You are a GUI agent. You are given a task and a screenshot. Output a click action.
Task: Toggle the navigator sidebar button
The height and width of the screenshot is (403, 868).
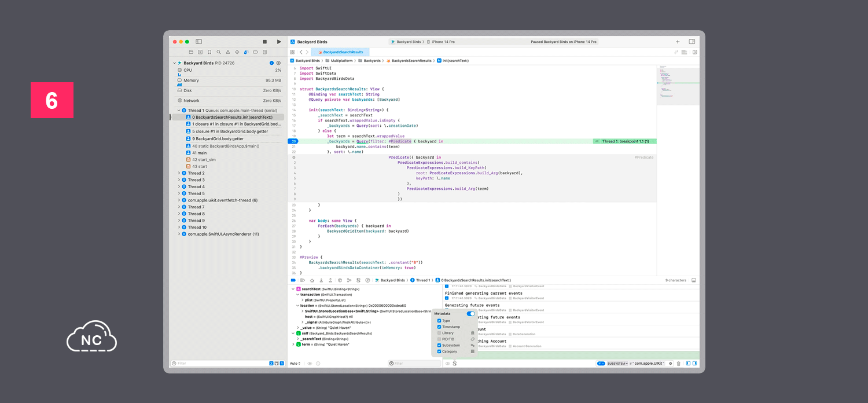198,42
